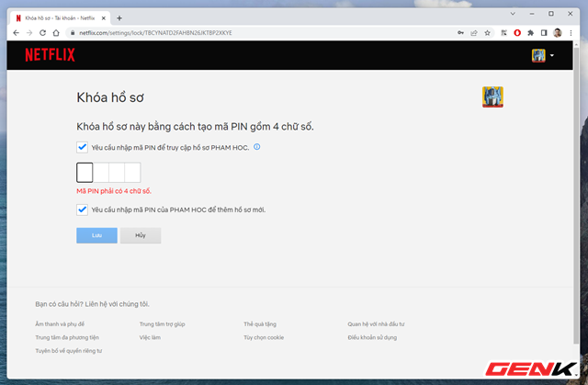Toggle require PIN to add new profile checkbox
Screen dimensions: 588x385
tap(82, 209)
